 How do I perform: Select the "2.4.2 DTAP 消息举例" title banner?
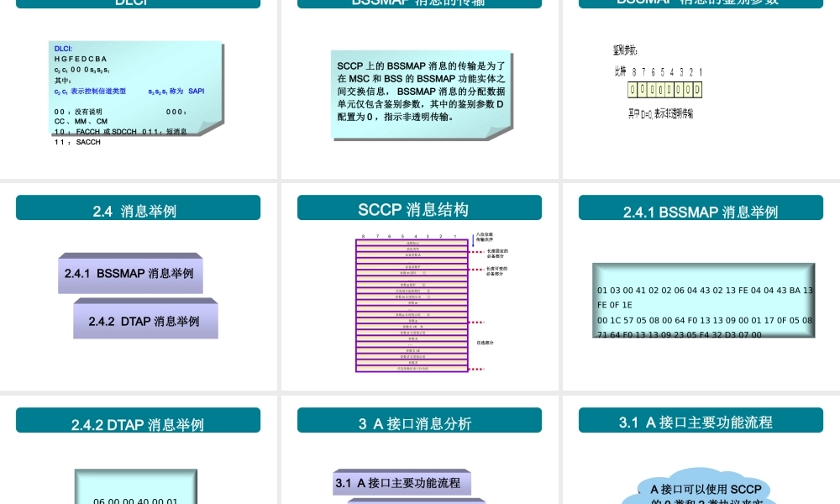139,421
